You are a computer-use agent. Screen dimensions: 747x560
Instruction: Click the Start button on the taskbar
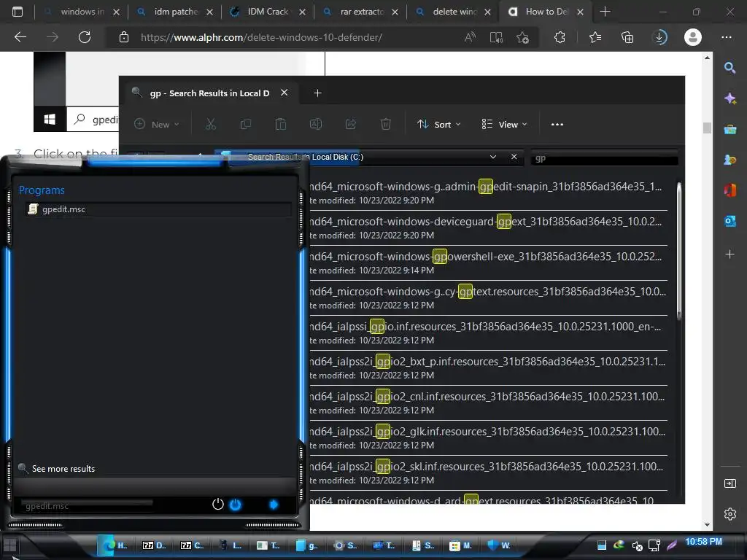click(10, 545)
